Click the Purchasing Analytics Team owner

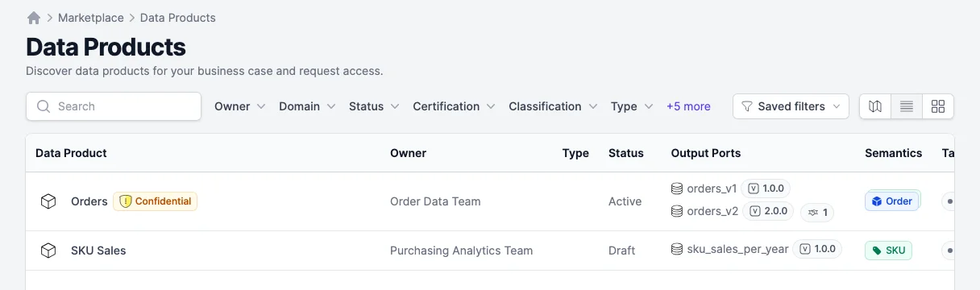[x=462, y=251]
